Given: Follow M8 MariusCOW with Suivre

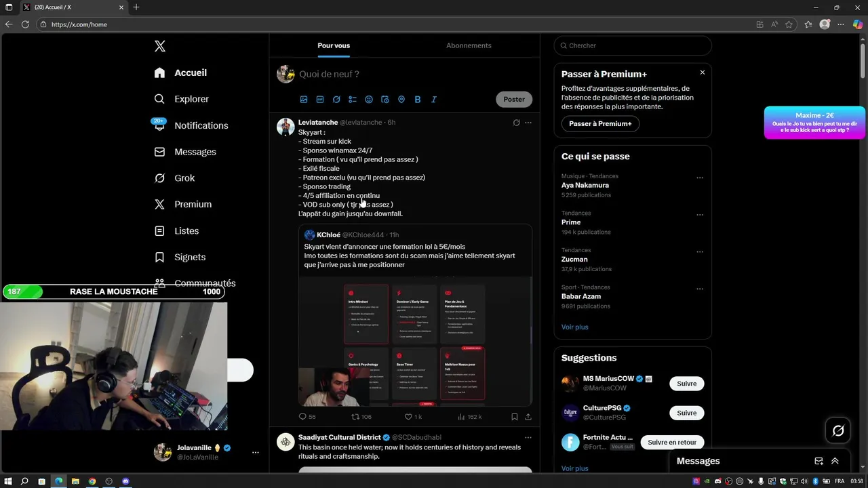Looking at the screenshot, I should [x=686, y=384].
